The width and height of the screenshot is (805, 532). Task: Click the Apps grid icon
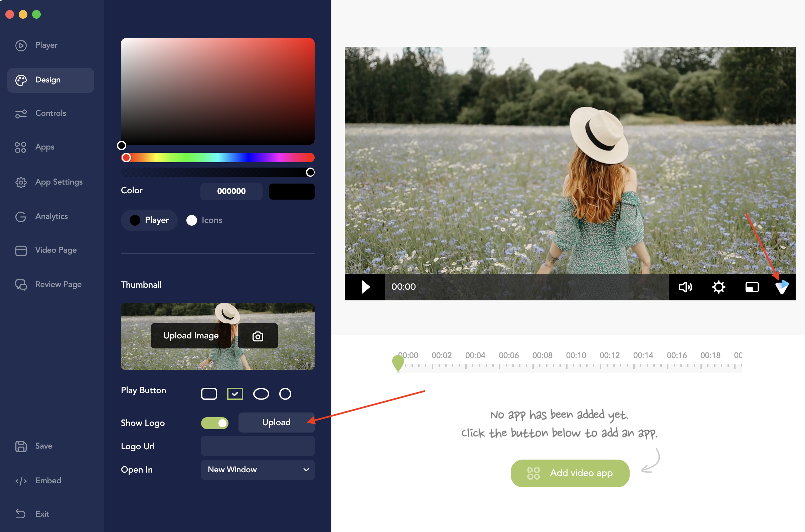pyautogui.click(x=21, y=147)
